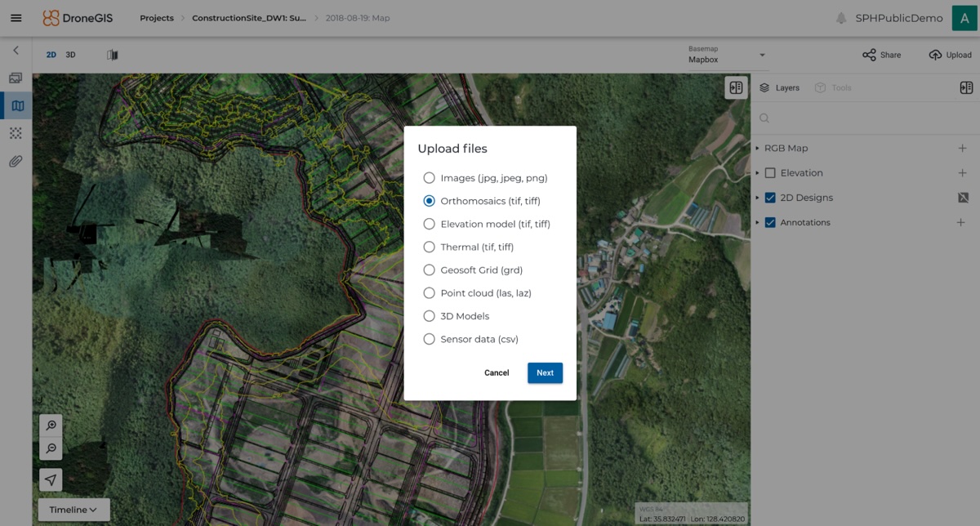Click split view icon in Layers panel

pos(966,87)
